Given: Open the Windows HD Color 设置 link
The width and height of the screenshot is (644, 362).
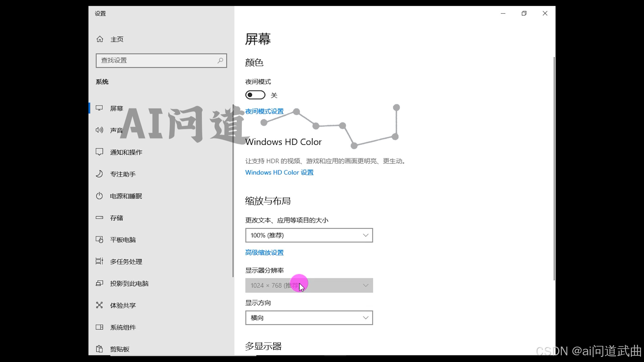Looking at the screenshot, I should click(279, 172).
